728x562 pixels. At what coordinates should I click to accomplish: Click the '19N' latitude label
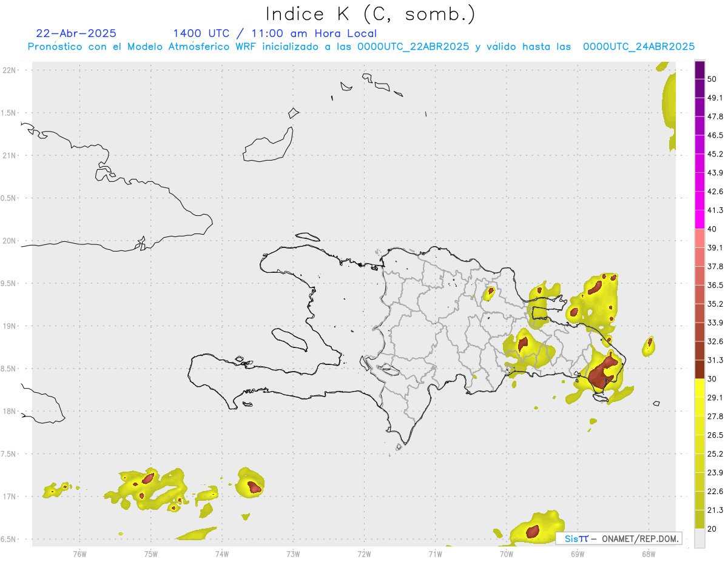pos(9,326)
